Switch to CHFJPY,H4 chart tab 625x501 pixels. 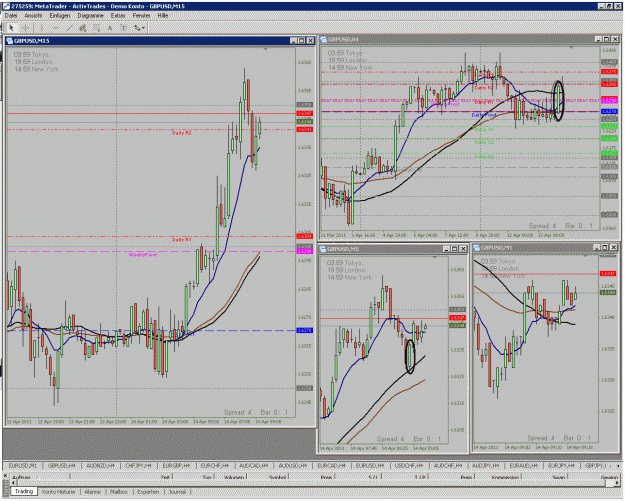138,466
